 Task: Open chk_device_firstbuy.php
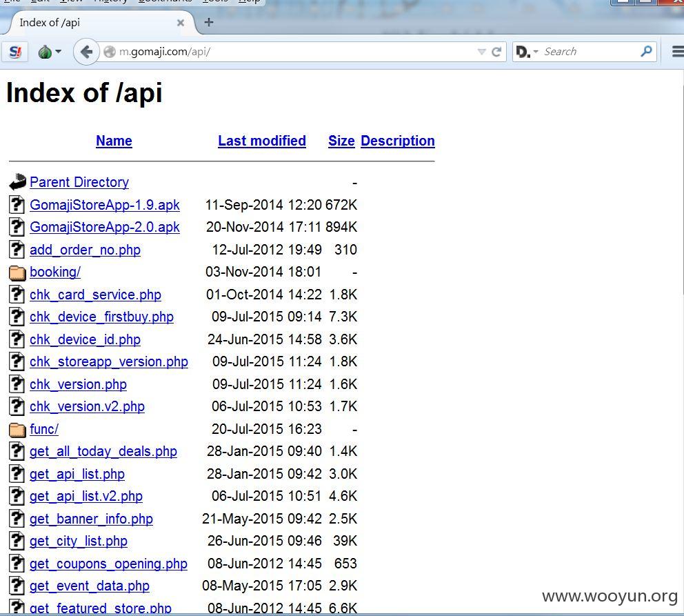pyautogui.click(x=101, y=317)
